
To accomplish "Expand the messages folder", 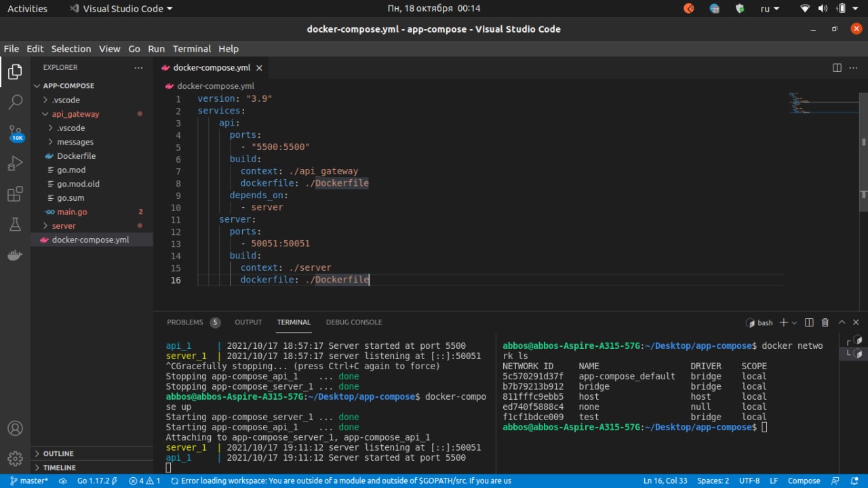I will pos(75,142).
